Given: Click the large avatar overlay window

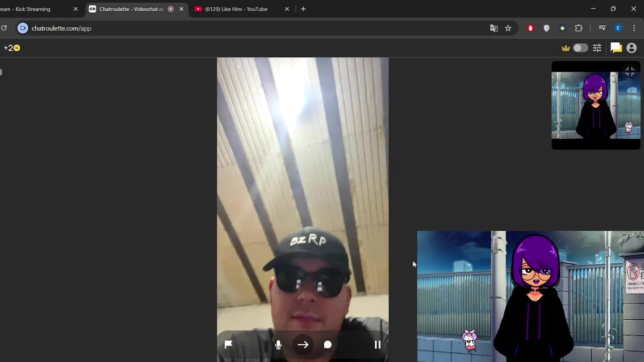Looking at the screenshot, I should pos(530,297).
